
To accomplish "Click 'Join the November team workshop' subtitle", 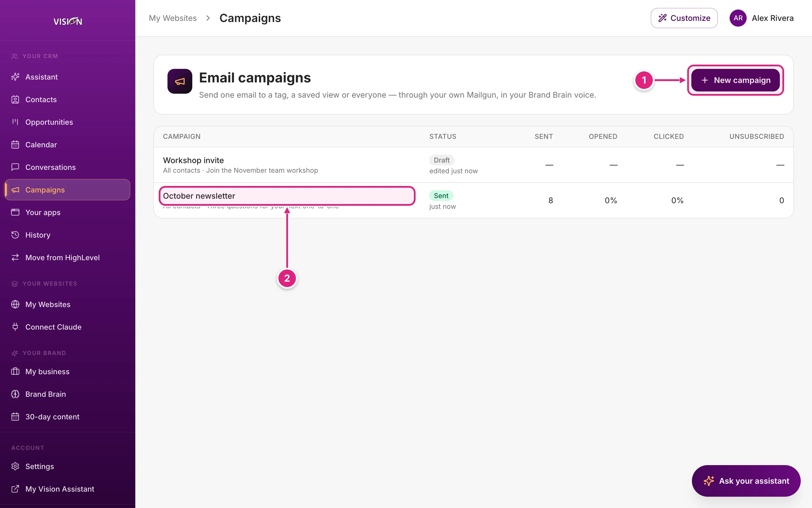I will point(262,170).
